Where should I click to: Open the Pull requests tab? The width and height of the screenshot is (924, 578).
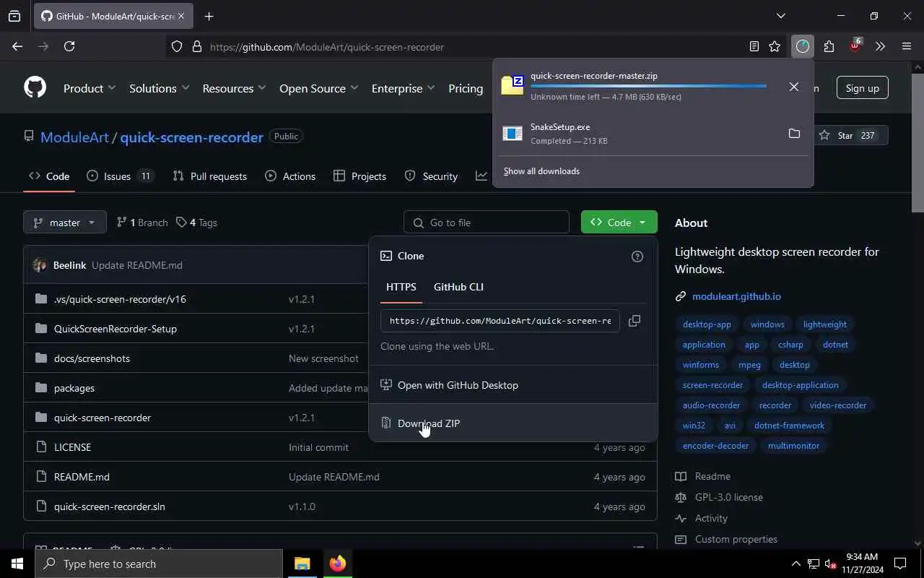pyautogui.click(x=210, y=176)
